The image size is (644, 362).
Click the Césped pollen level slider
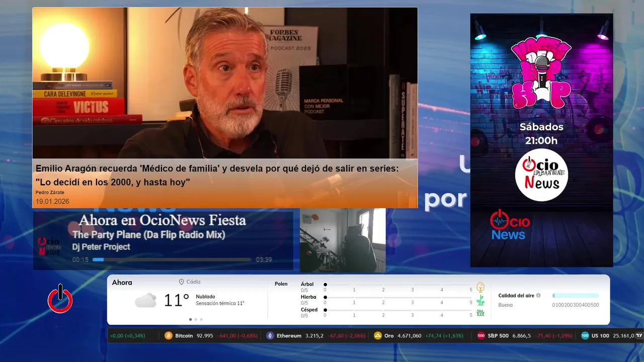click(x=398, y=310)
